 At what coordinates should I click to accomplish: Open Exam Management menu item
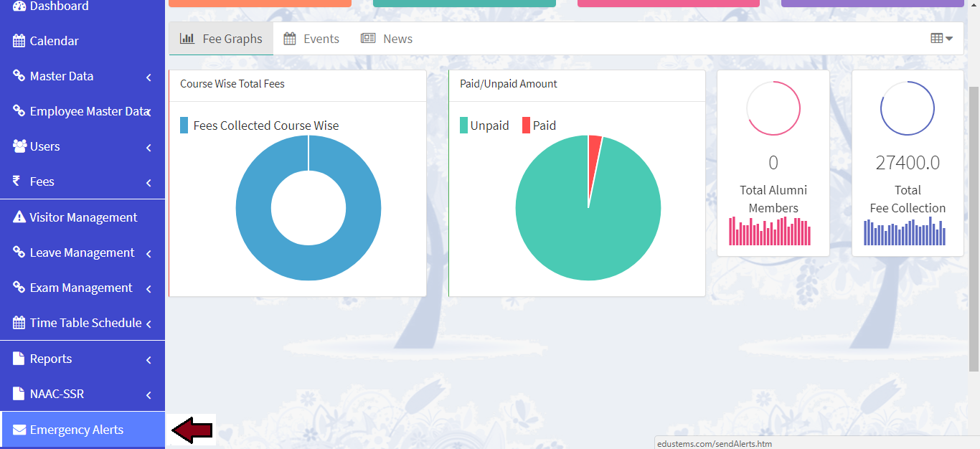(x=81, y=288)
